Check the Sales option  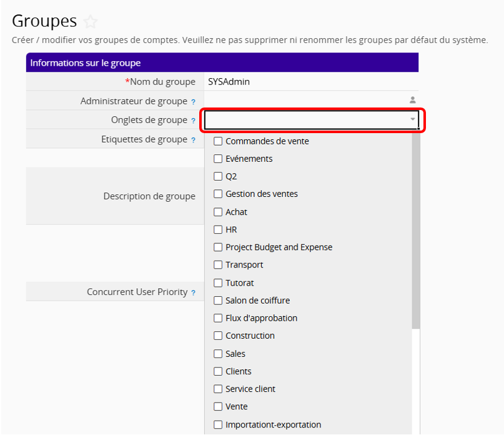tap(218, 354)
